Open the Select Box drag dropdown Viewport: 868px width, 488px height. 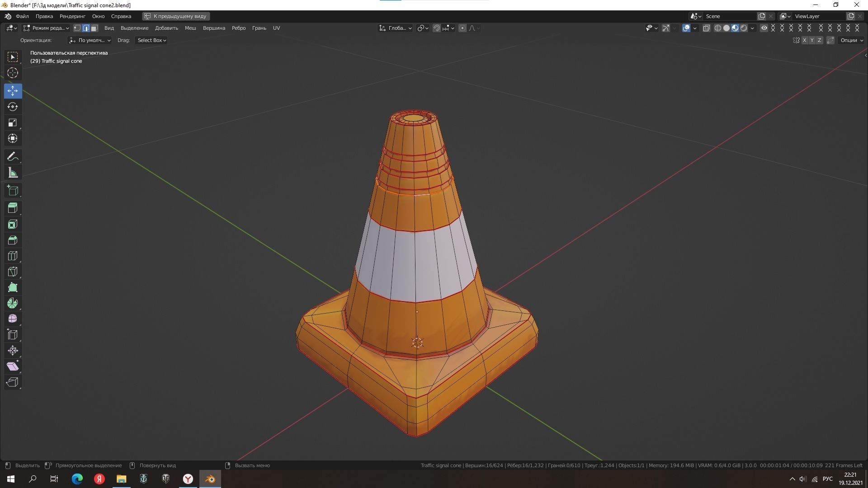[x=151, y=40]
